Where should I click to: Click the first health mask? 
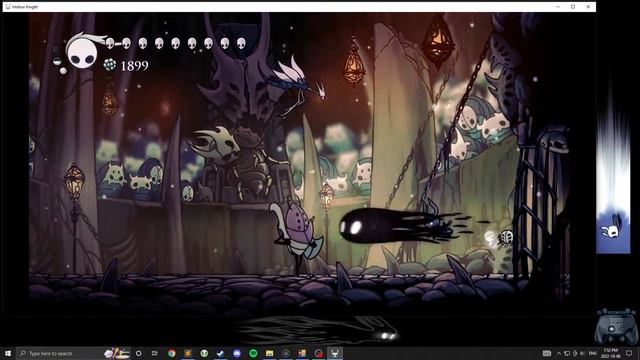pos(110,43)
